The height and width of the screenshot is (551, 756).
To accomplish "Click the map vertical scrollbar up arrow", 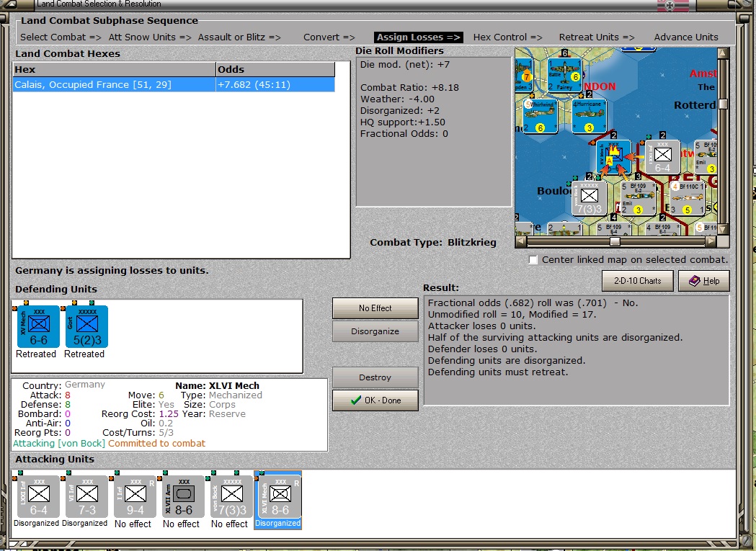I will tap(723, 53).
